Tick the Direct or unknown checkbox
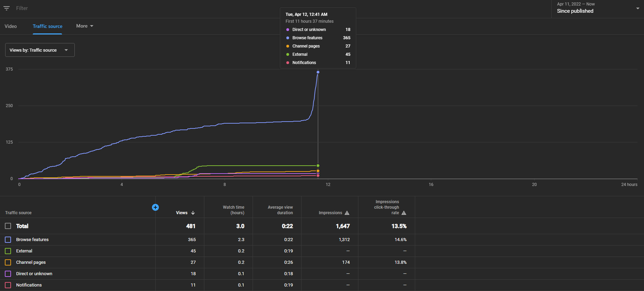 tap(8, 273)
